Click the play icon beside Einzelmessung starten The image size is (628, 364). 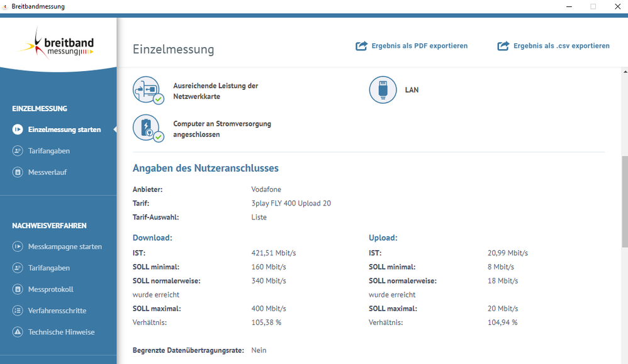click(18, 130)
